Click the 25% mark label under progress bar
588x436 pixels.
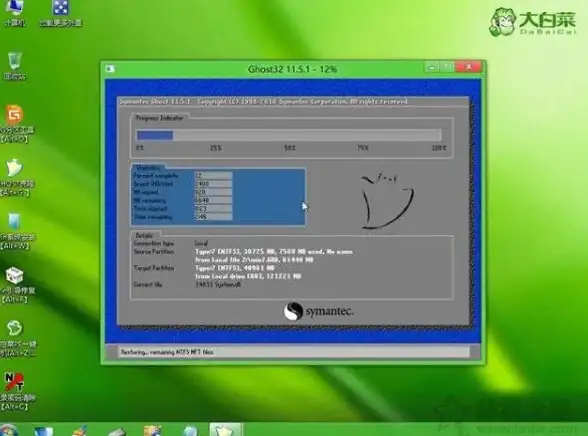pyautogui.click(x=216, y=148)
